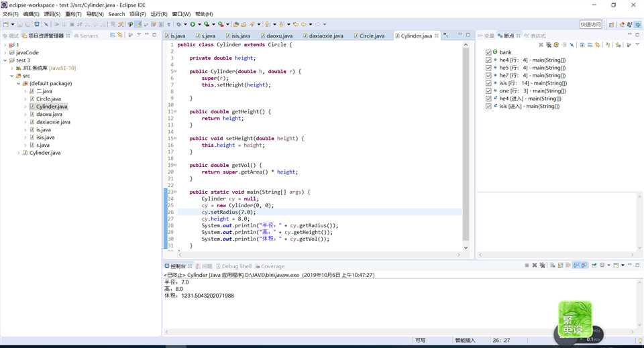Screen dimensions: 644x348
Task: Uncheck the he5 line 4 breakpoint checkbox
Action: (x=488, y=68)
